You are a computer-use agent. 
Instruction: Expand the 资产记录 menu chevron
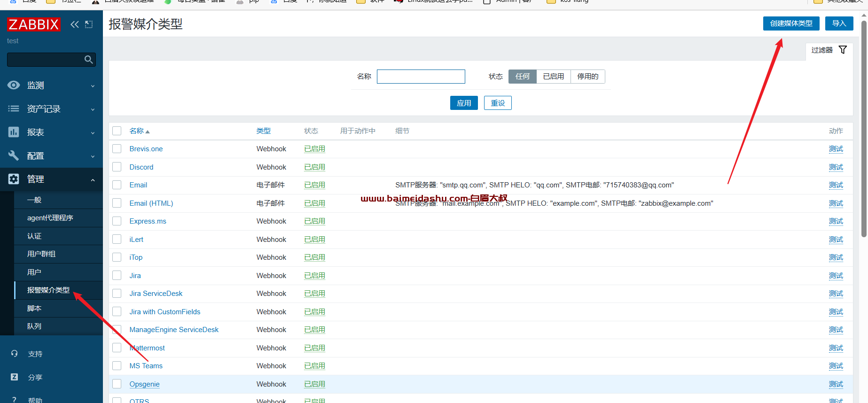93,109
